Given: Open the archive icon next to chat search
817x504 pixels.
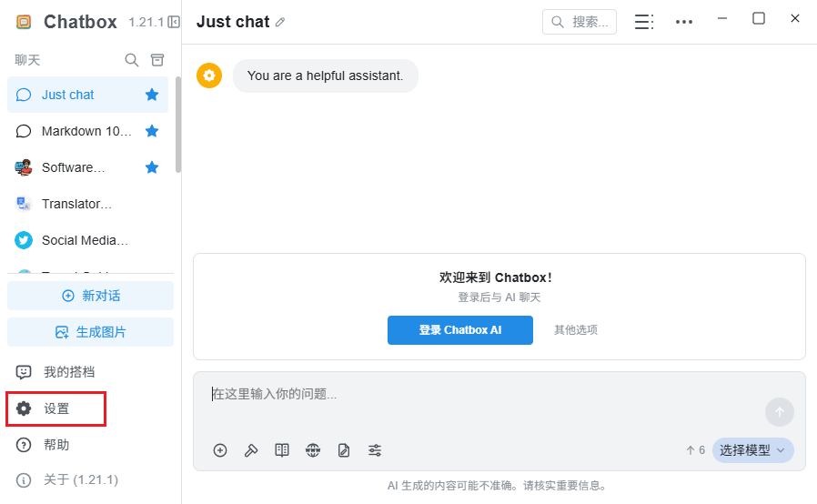Looking at the screenshot, I should [157, 60].
